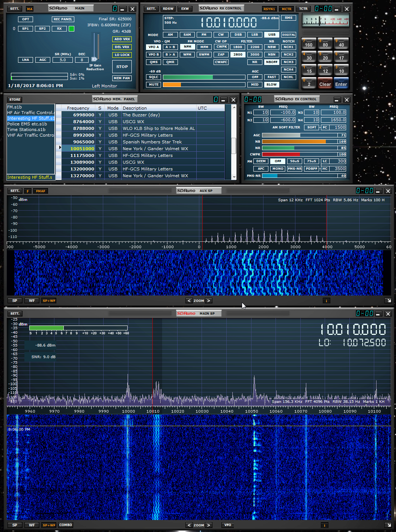Switch mode to LSB
This screenshot has height=532, width=396.
point(255,35)
